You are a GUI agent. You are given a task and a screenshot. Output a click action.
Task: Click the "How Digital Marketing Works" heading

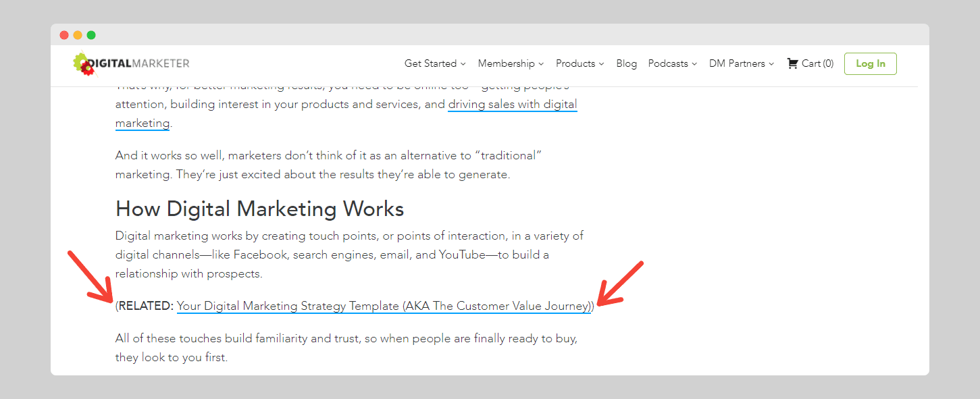259,209
